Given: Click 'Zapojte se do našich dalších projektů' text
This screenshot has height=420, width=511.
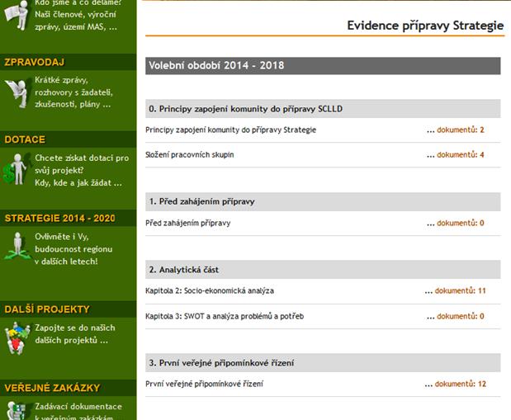Looking at the screenshot, I should point(75,334).
